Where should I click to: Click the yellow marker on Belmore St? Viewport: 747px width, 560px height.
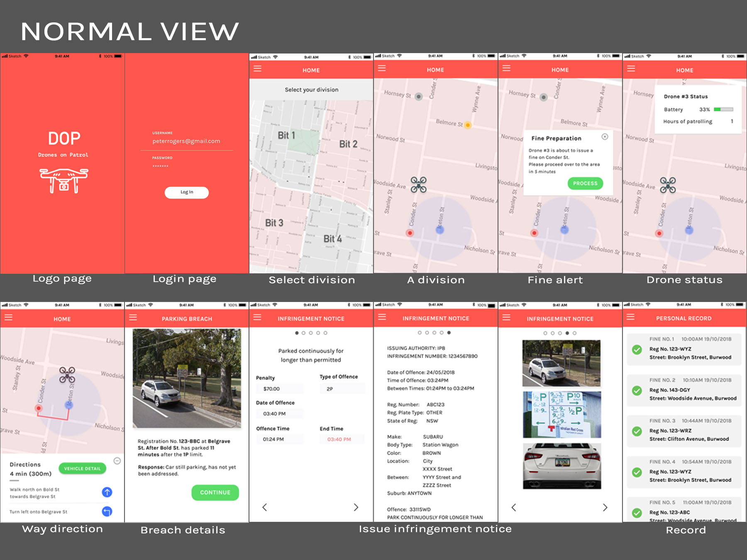(468, 125)
